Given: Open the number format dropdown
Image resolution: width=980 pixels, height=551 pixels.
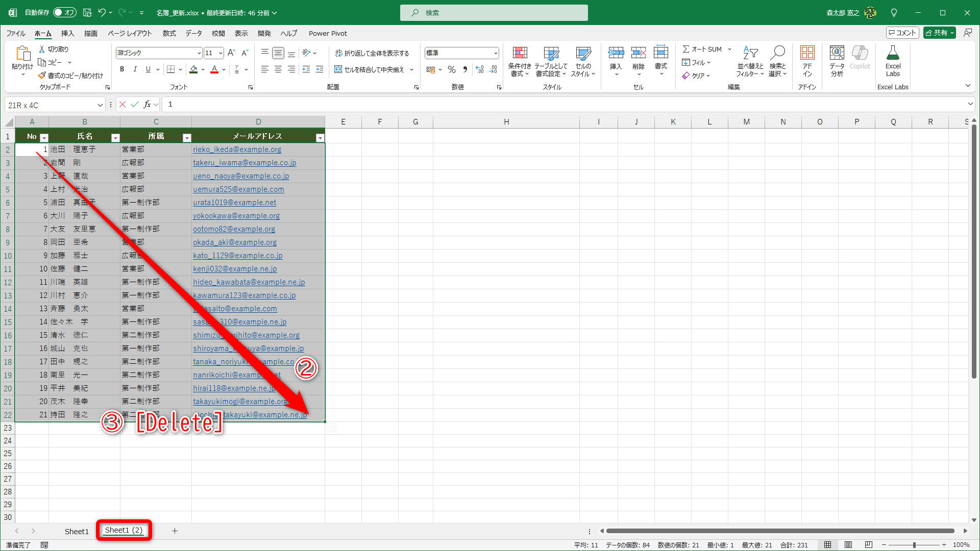Looking at the screenshot, I should click(496, 53).
